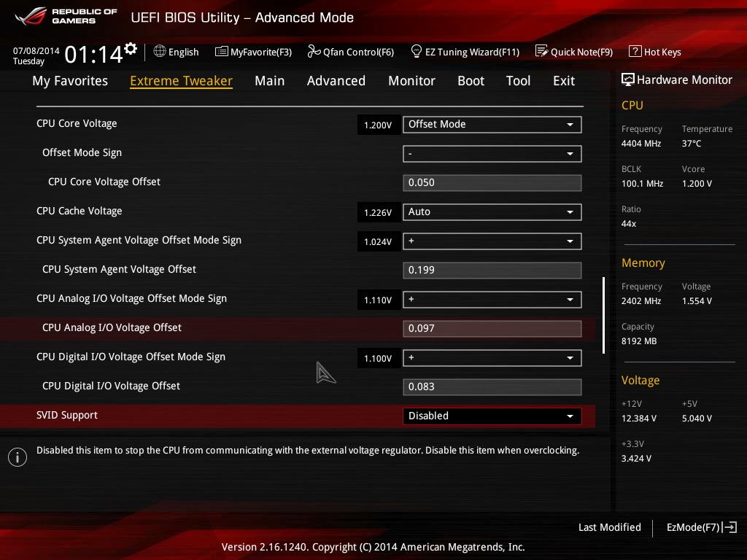Open Hot Keys question mark icon
The height and width of the screenshot is (560, 747).
point(635,52)
